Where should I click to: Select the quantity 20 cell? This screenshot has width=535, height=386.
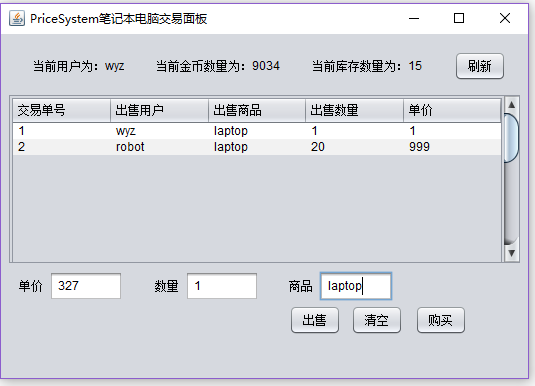point(355,147)
